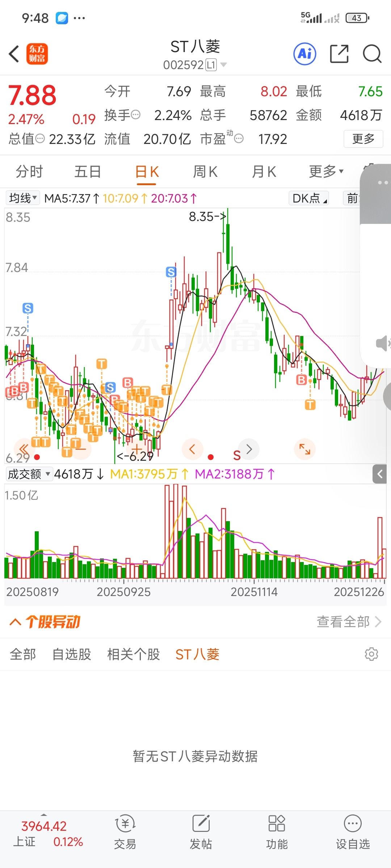Image resolution: width=391 pixels, height=868 pixels.
Task: Open the 均线 indicator dropdown
Action: click(x=23, y=198)
